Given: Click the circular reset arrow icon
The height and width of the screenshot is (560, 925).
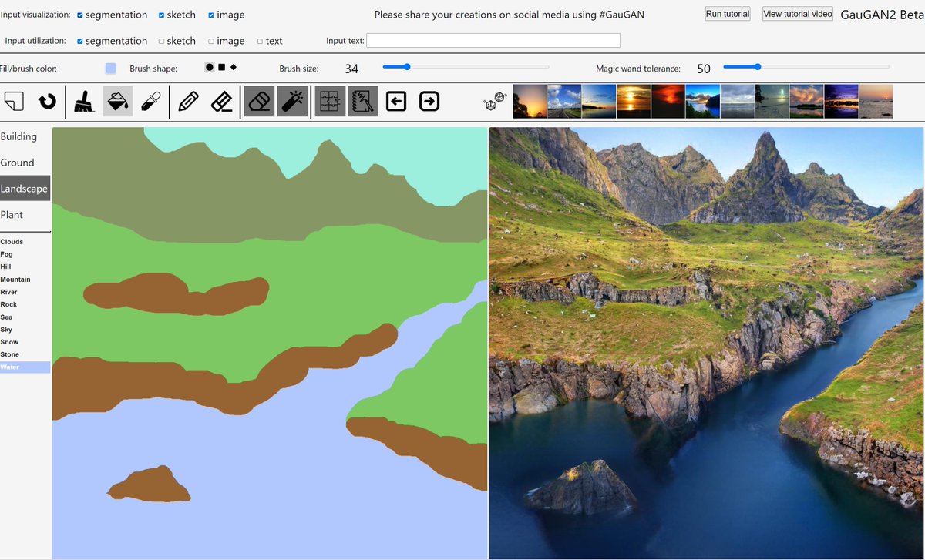Looking at the screenshot, I should pyautogui.click(x=48, y=101).
